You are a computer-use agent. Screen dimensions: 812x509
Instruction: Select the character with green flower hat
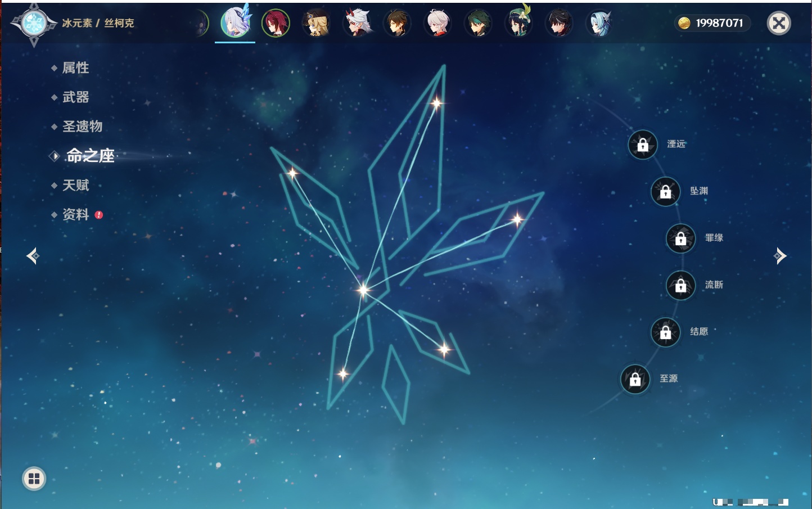[518, 22]
